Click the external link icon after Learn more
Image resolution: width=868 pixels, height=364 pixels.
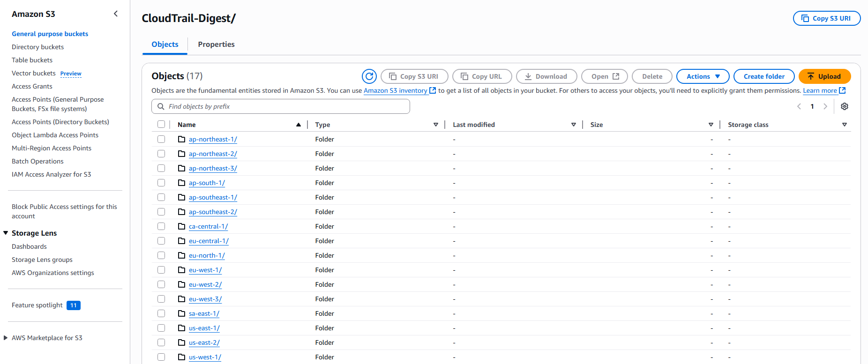click(842, 90)
